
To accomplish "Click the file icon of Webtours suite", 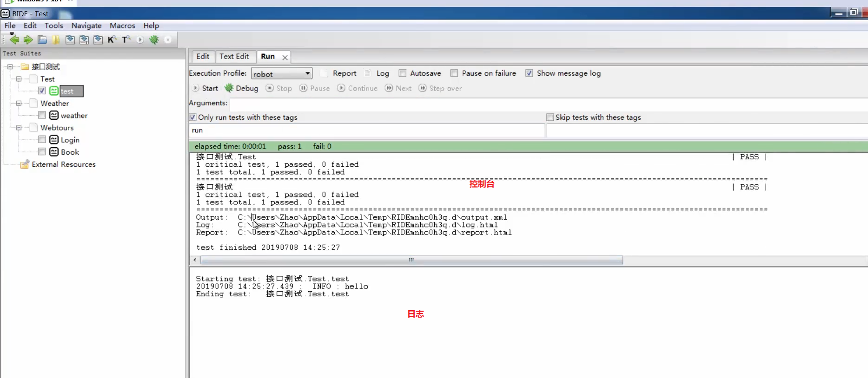I will tap(33, 127).
